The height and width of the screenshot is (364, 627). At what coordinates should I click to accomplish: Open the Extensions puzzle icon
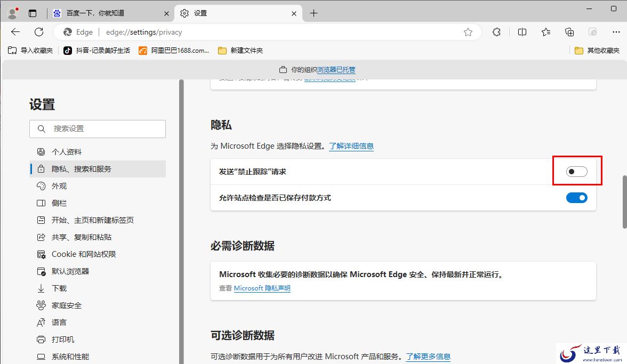[x=496, y=32]
